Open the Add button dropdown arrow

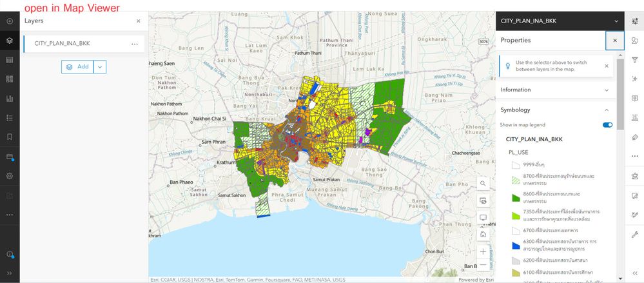click(100, 66)
